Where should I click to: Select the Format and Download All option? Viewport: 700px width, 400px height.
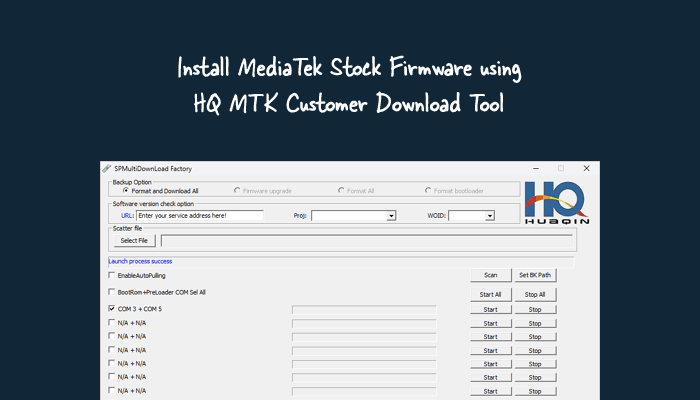tap(126, 190)
